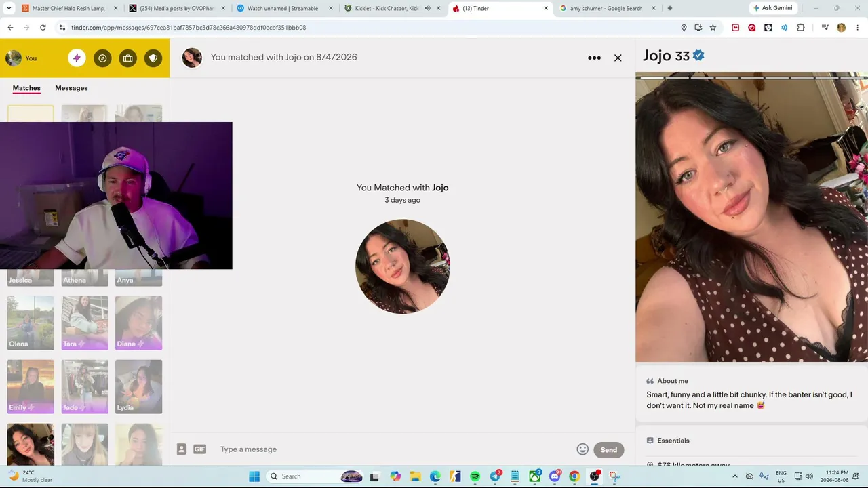Screen dimensions: 868x488
Task: Open a new browser tab
Action: pos(670,8)
